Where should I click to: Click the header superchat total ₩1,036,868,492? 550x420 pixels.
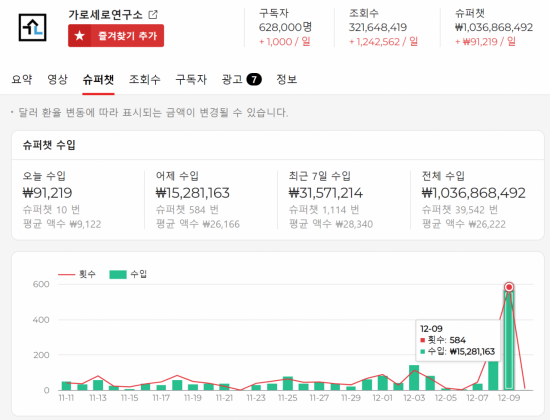494,27
